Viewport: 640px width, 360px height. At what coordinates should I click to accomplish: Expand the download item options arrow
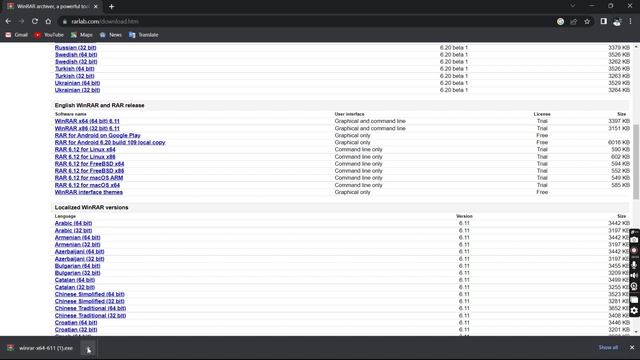(88, 348)
